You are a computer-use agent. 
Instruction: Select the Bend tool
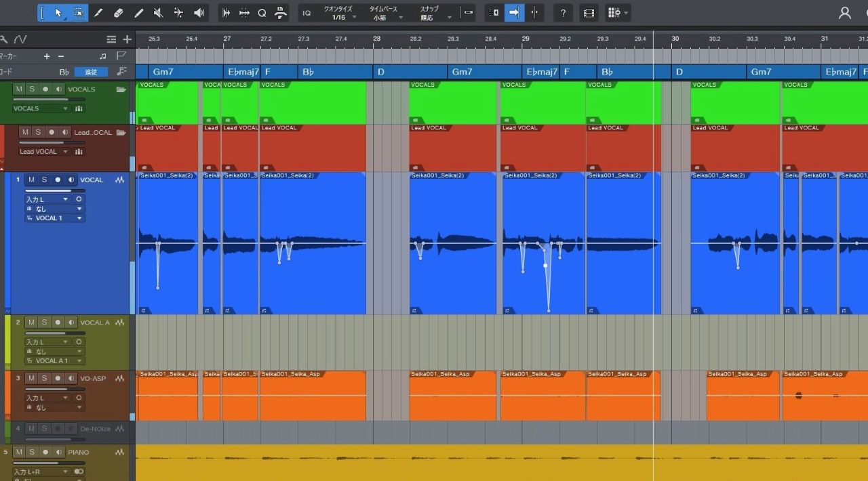[179, 13]
